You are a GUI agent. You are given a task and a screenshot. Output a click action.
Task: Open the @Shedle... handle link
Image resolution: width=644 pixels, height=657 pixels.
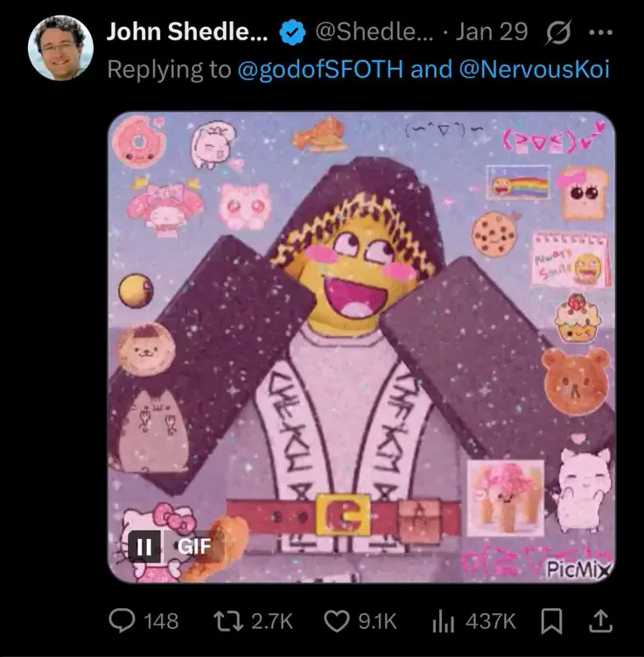(374, 31)
